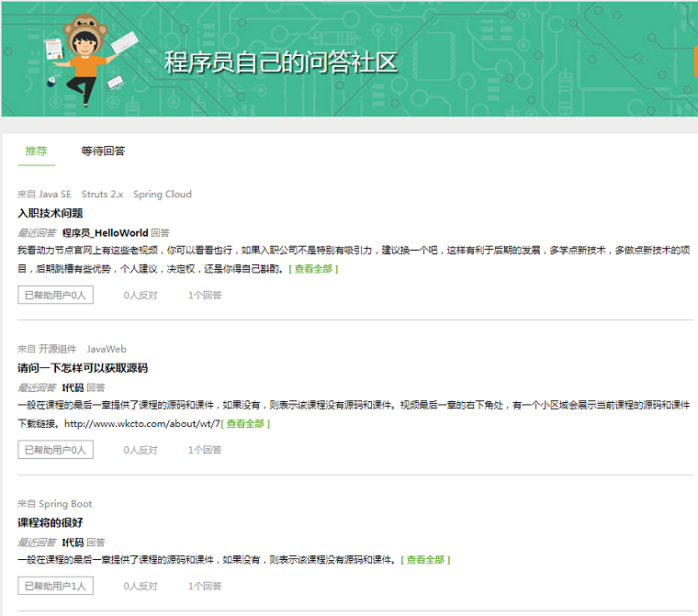Open the question titled 课程将的很好
This screenshot has width=698, height=616.
50,522
